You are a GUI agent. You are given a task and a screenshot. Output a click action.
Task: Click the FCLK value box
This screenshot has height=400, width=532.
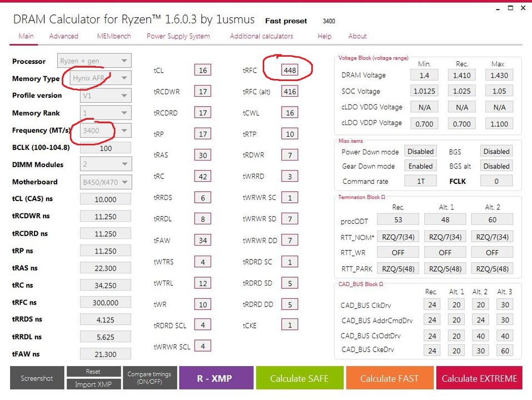coord(496,181)
